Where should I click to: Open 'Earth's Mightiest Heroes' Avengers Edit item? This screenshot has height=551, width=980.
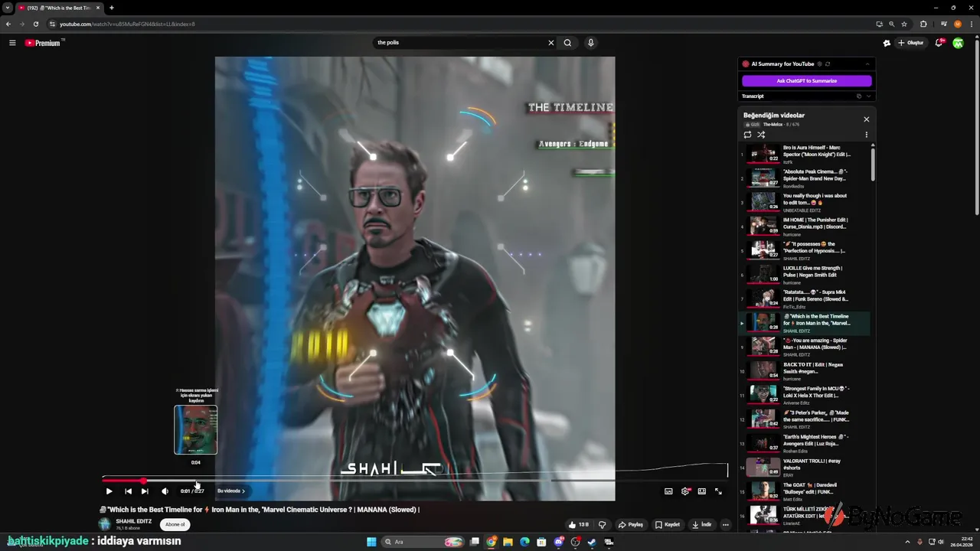point(804,443)
